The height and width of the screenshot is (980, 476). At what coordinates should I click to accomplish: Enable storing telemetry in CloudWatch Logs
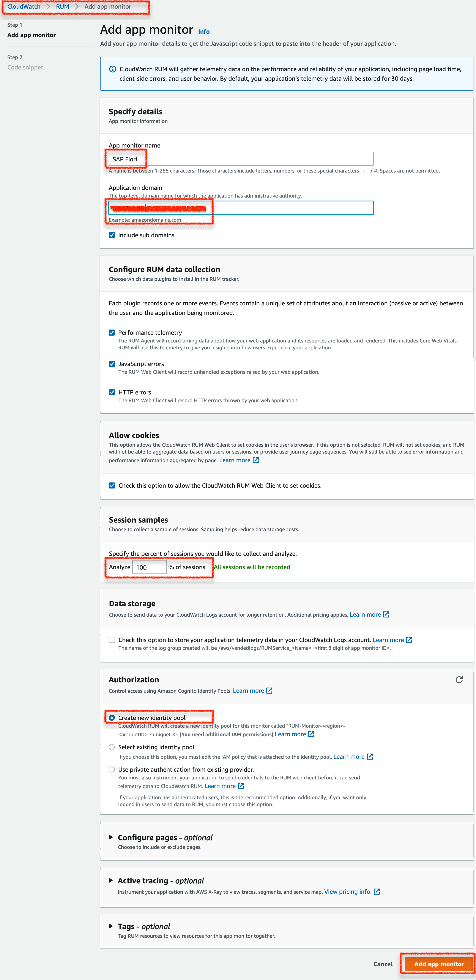[x=112, y=640]
